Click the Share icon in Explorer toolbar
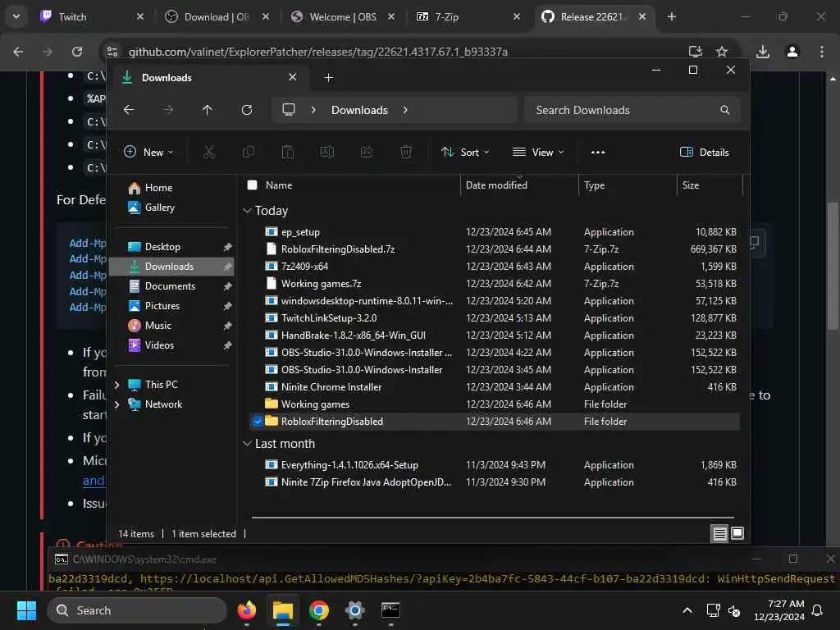Image resolution: width=840 pixels, height=630 pixels. point(367,152)
